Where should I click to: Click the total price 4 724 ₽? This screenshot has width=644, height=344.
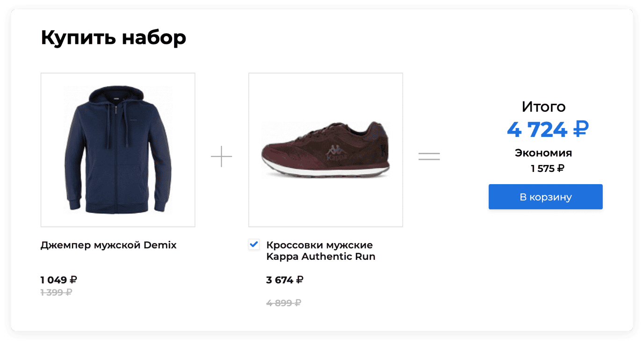[548, 129]
